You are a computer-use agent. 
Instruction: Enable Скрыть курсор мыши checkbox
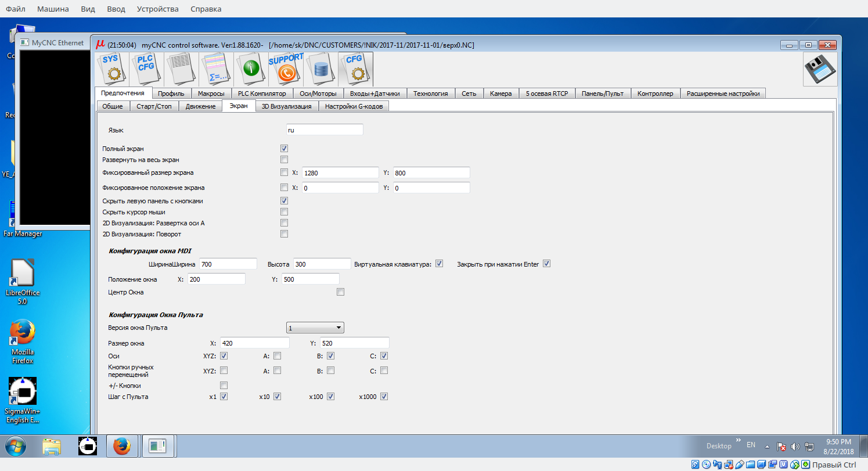pyautogui.click(x=284, y=212)
